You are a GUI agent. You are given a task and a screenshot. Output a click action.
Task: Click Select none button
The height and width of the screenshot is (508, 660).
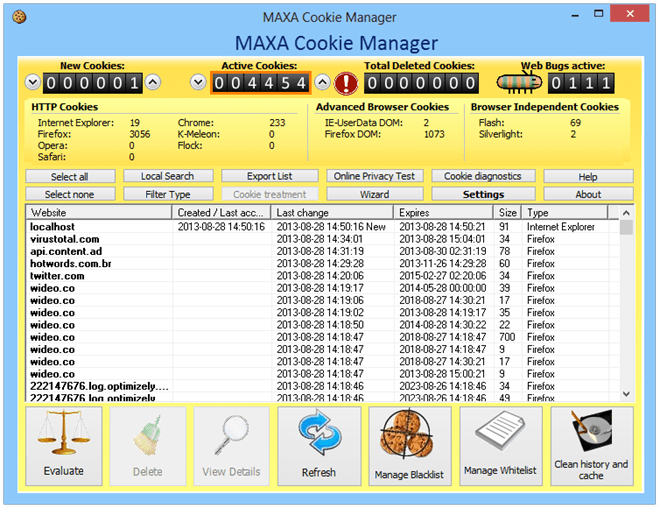(x=70, y=194)
